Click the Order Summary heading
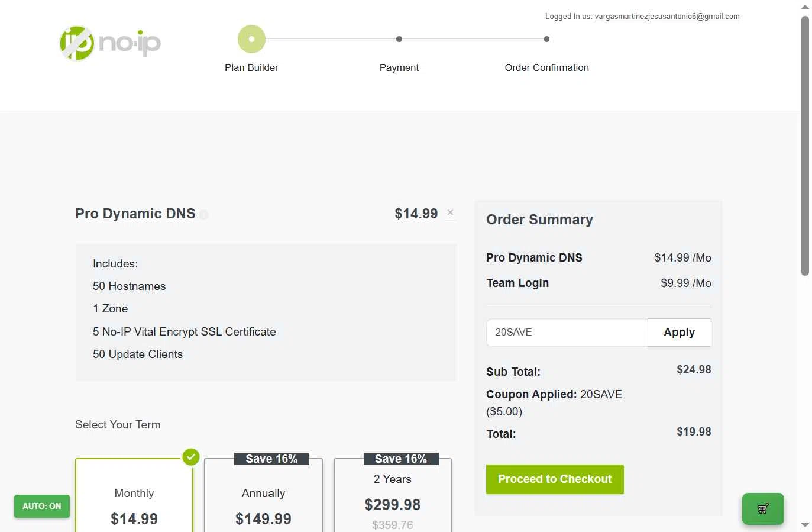The image size is (812, 532). (x=539, y=220)
